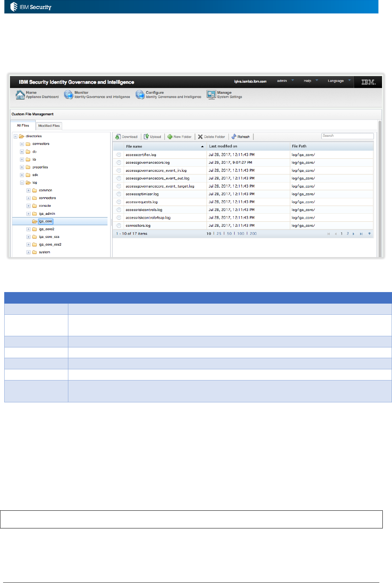Image resolution: width=392 pixels, height=583 pixels.
Task: Click the Download toolbar icon
Action: [x=118, y=137]
